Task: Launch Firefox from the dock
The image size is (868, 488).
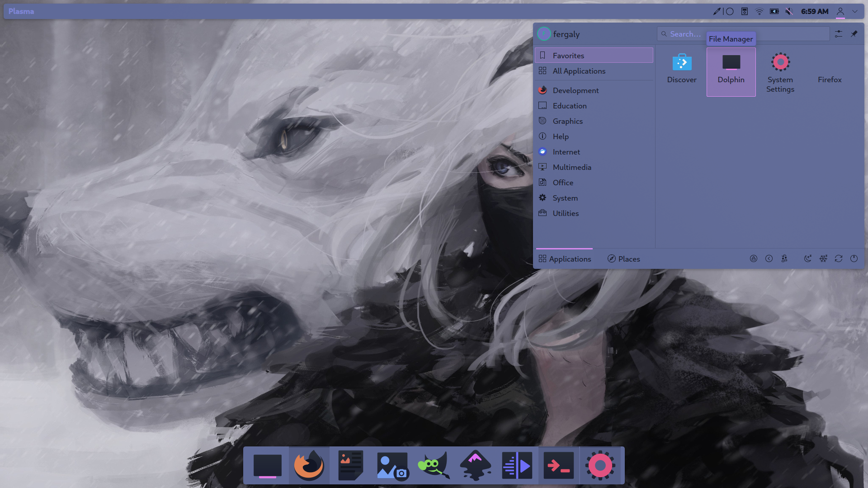Action: [309, 466]
